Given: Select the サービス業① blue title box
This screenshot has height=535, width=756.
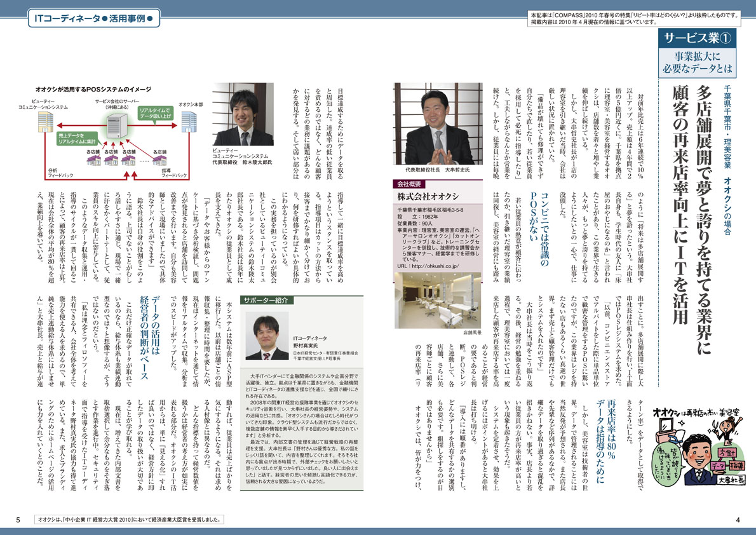Looking at the screenshot, I should [697, 37].
